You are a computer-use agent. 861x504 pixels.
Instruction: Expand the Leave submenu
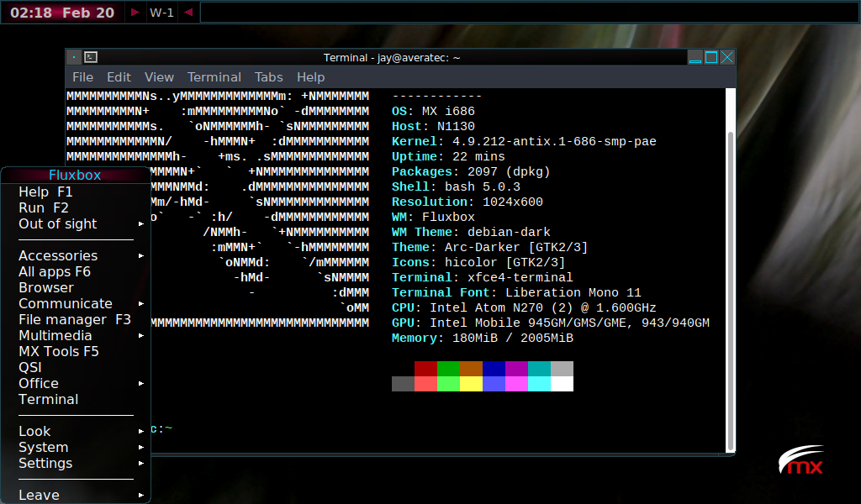tap(76, 495)
